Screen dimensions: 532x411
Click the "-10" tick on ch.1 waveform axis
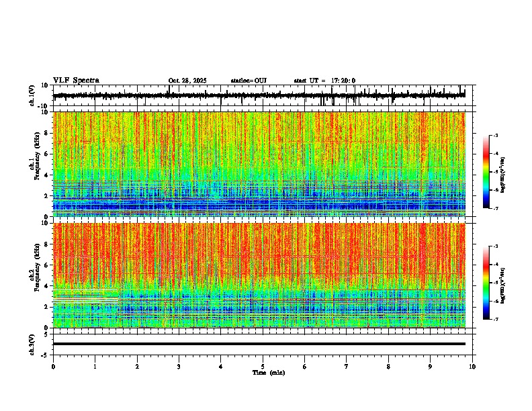[x=44, y=106]
